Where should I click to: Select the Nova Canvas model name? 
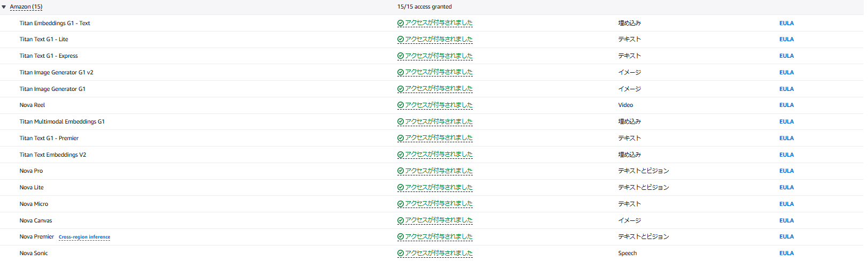pyautogui.click(x=36, y=221)
